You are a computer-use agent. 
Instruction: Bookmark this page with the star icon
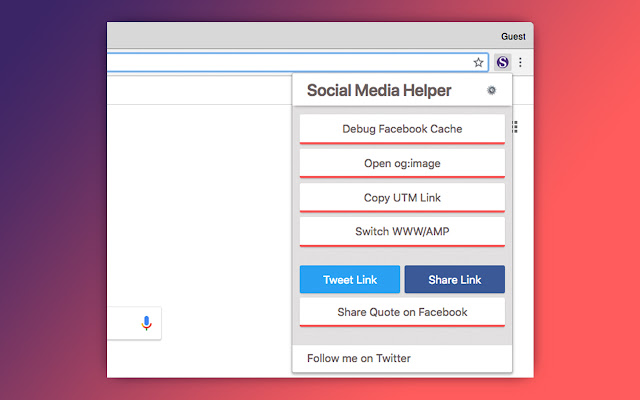478,62
